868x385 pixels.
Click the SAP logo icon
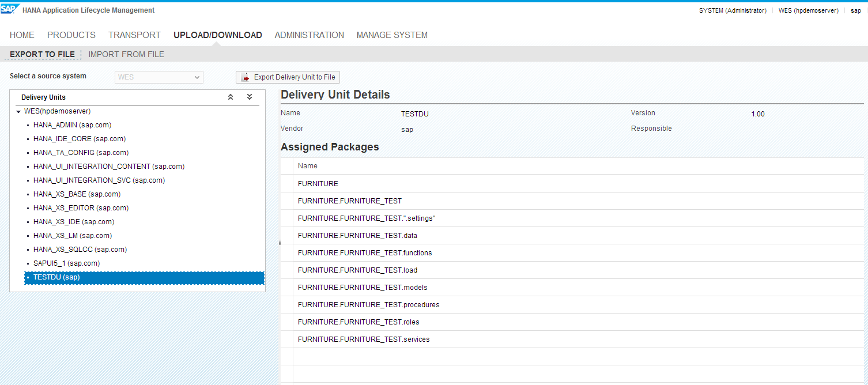[x=10, y=10]
